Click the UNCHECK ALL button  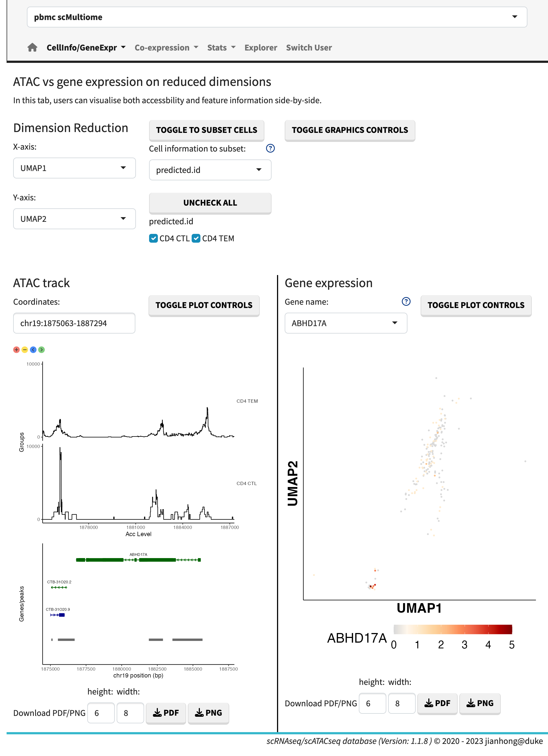click(x=210, y=203)
